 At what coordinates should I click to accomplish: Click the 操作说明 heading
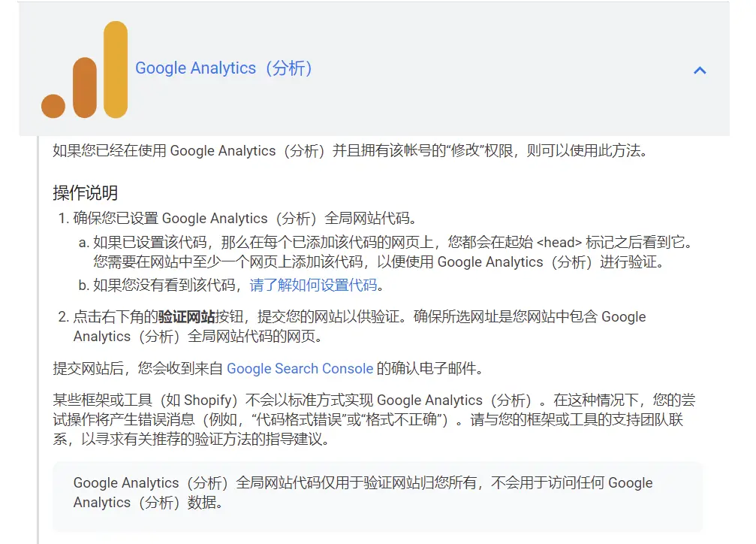pos(85,193)
